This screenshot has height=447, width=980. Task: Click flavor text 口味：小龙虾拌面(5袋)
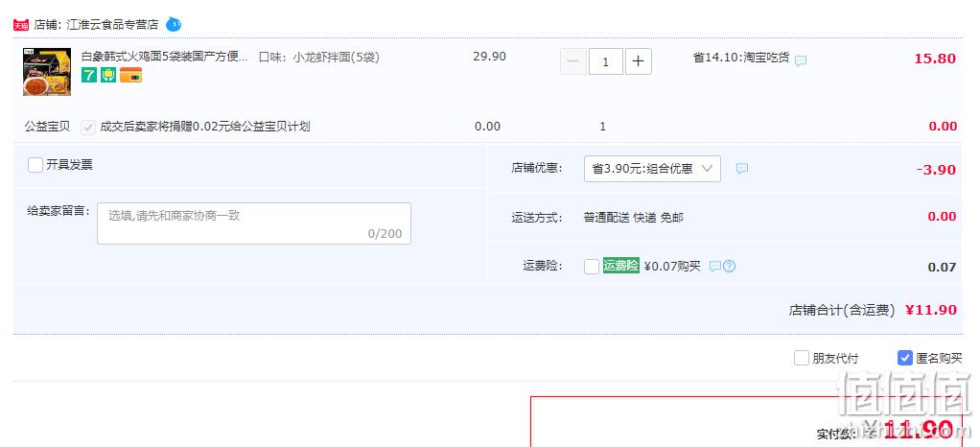(x=319, y=57)
